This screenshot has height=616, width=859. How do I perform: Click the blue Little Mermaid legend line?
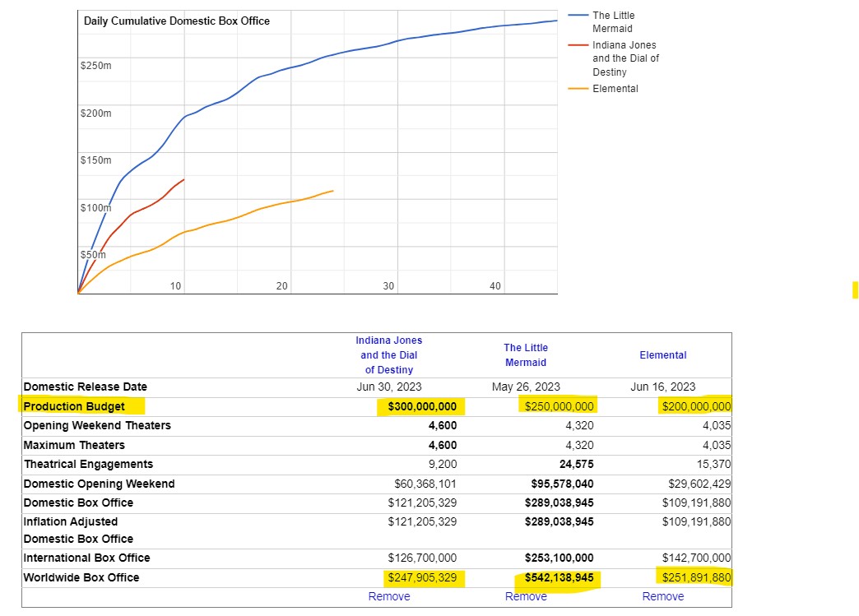coord(578,16)
